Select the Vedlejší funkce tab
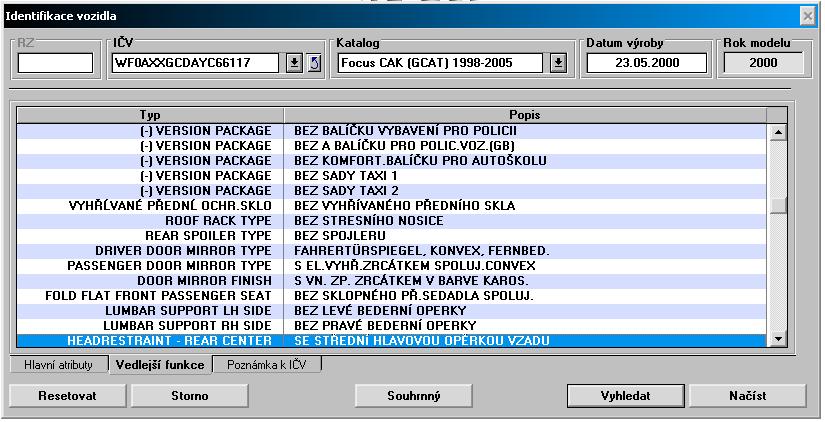This screenshot has width=825, height=422. (158, 365)
